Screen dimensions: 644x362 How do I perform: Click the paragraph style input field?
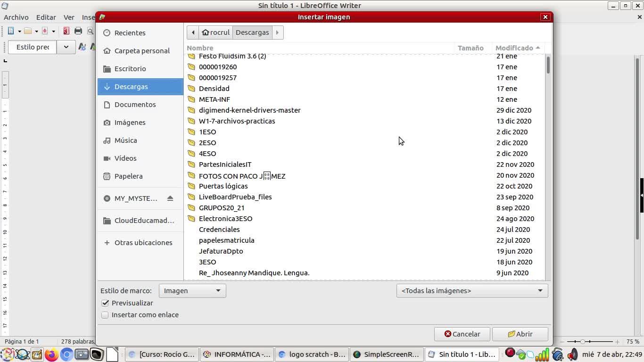click(33, 47)
